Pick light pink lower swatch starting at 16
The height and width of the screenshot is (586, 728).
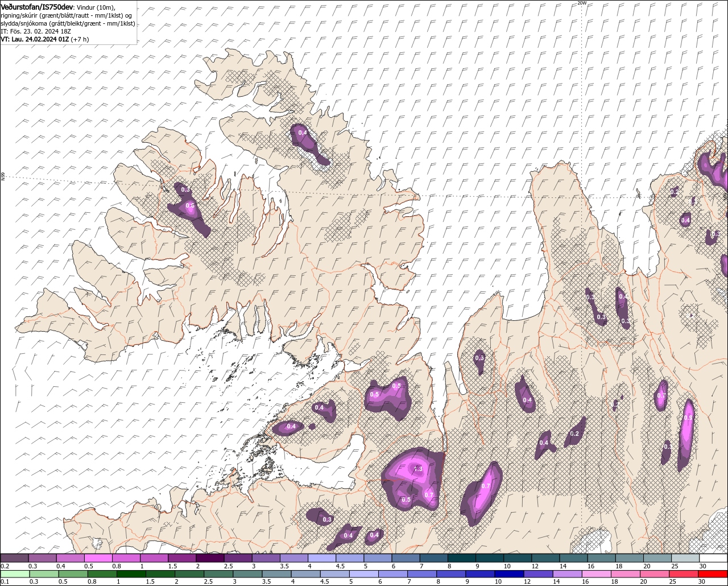point(596,574)
